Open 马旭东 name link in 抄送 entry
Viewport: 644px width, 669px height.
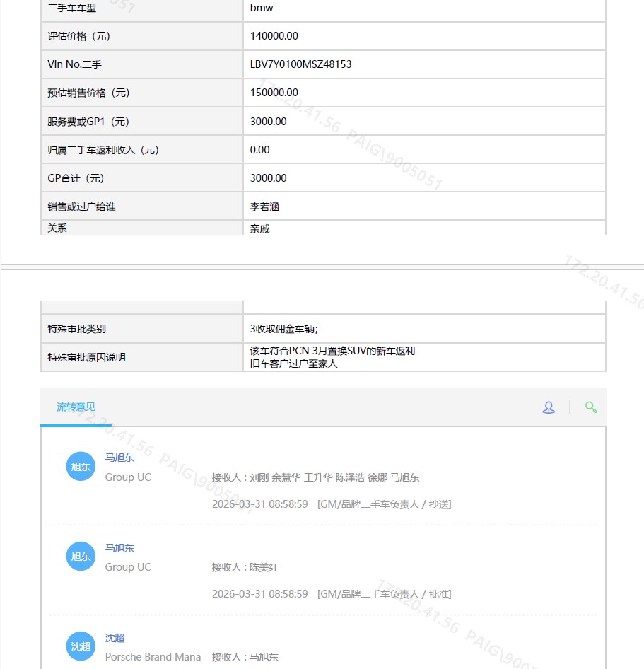(x=119, y=458)
